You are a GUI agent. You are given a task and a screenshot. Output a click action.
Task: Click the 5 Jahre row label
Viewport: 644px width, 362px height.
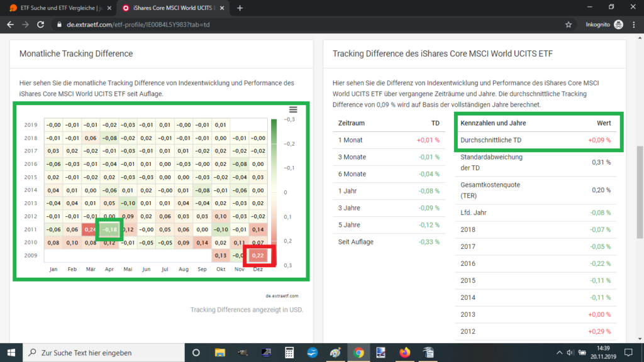click(349, 225)
